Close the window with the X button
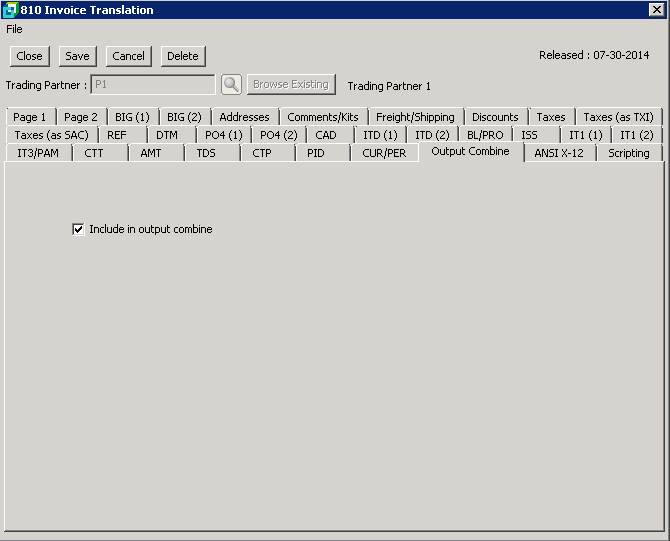The height and width of the screenshot is (541, 670). coord(656,10)
